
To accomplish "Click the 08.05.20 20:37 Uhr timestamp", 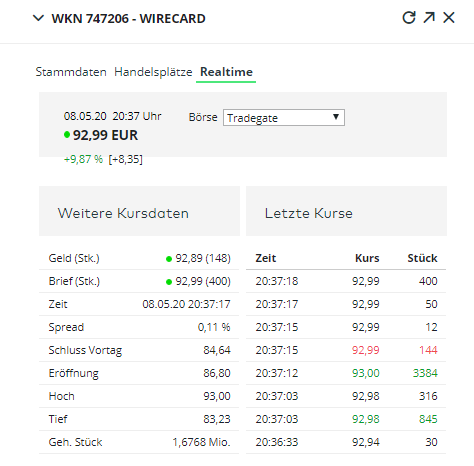I will coord(113,116).
